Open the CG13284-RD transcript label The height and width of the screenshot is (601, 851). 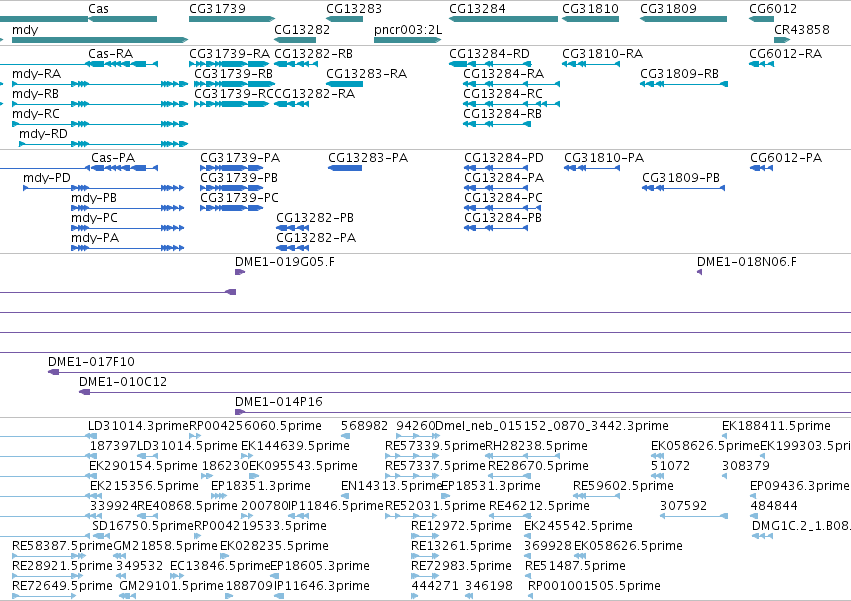tap(489, 54)
